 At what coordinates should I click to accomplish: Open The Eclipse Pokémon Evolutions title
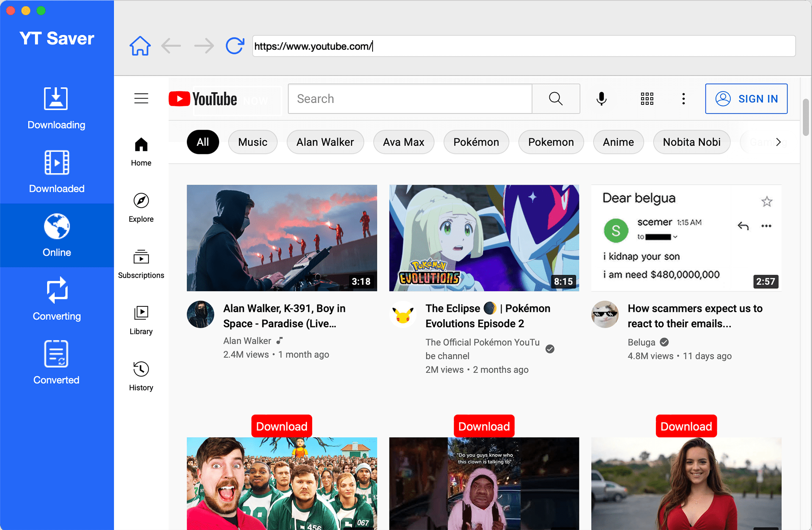tap(488, 316)
